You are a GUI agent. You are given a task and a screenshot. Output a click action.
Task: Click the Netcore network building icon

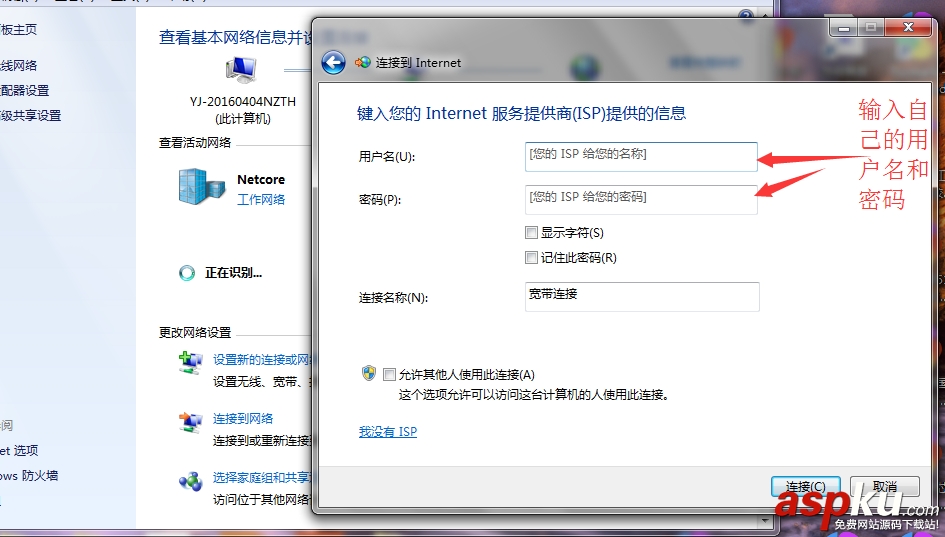pyautogui.click(x=201, y=187)
